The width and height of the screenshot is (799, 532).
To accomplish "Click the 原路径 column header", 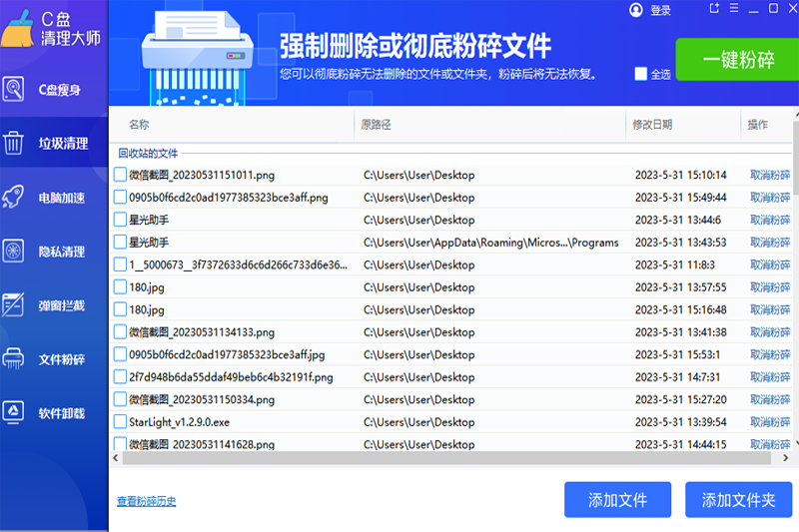I will (376, 125).
